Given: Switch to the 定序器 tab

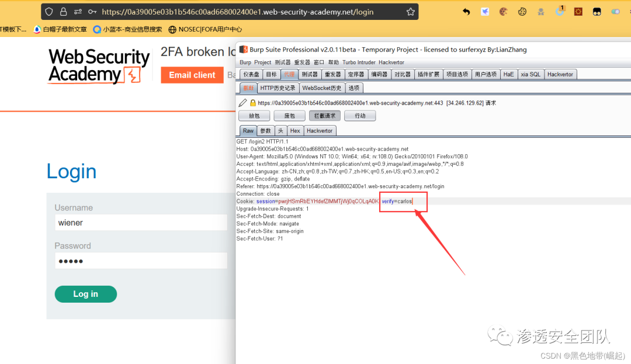Looking at the screenshot, I should coord(356,74).
